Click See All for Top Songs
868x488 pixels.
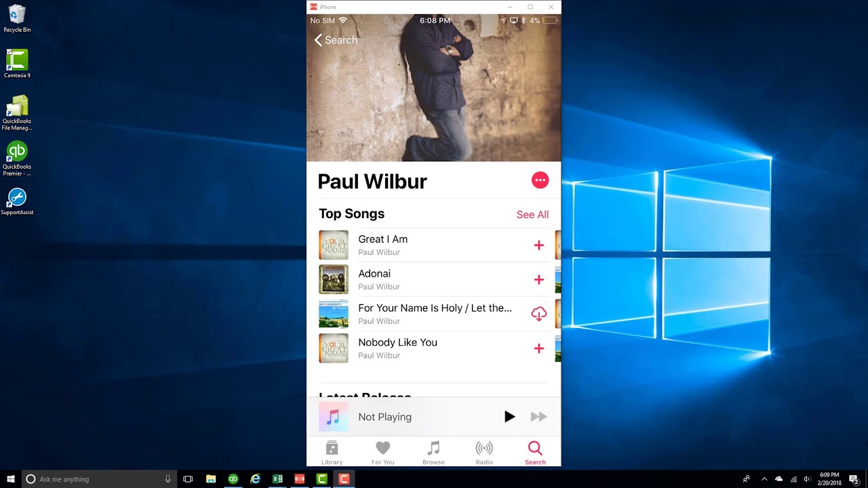pos(532,214)
